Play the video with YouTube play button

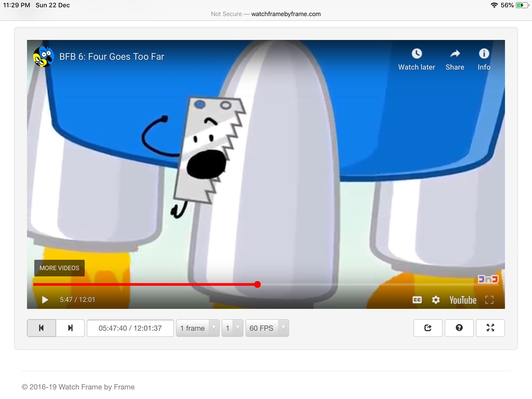[45, 300]
